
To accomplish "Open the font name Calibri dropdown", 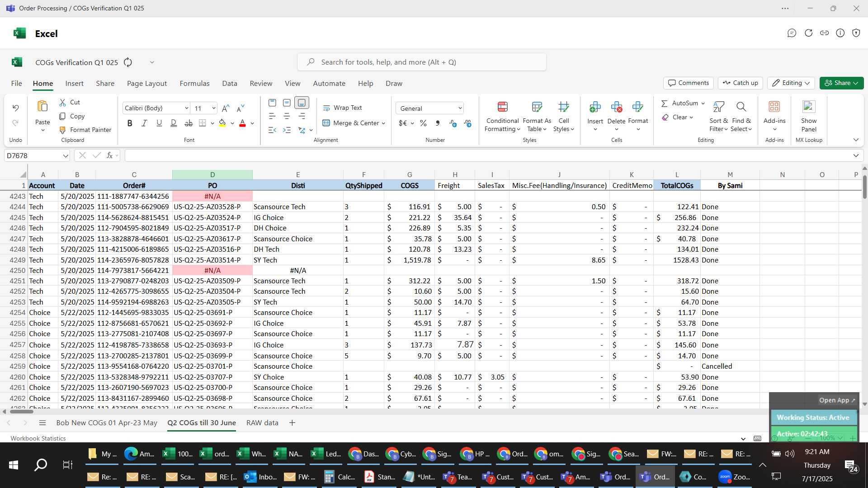I will coord(186,108).
